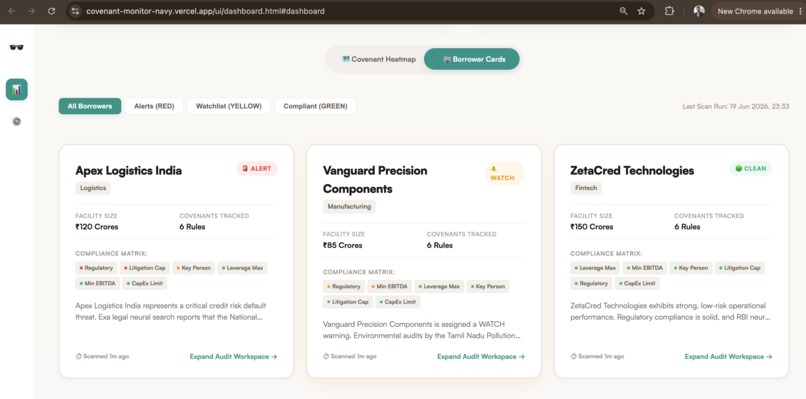806x399 pixels.
Task: Expand Audit Workspace for Apex Logistics India
Action: click(233, 356)
